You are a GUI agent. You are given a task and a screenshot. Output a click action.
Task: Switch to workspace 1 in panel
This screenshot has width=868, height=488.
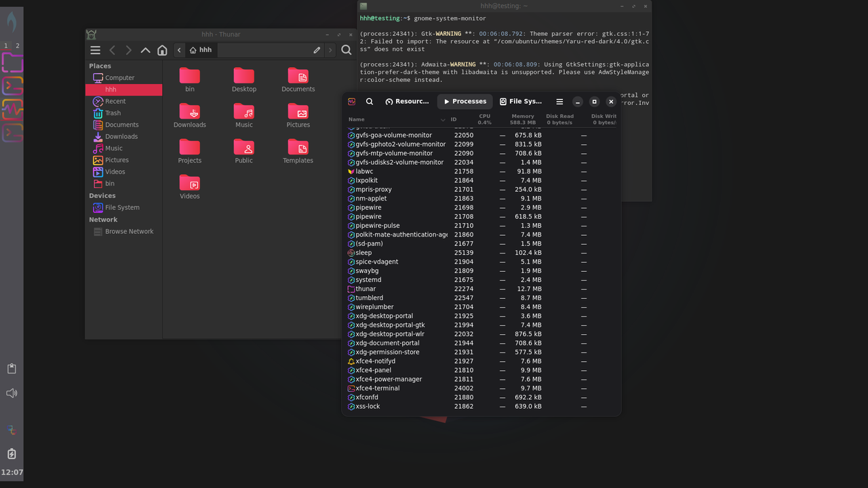point(6,46)
